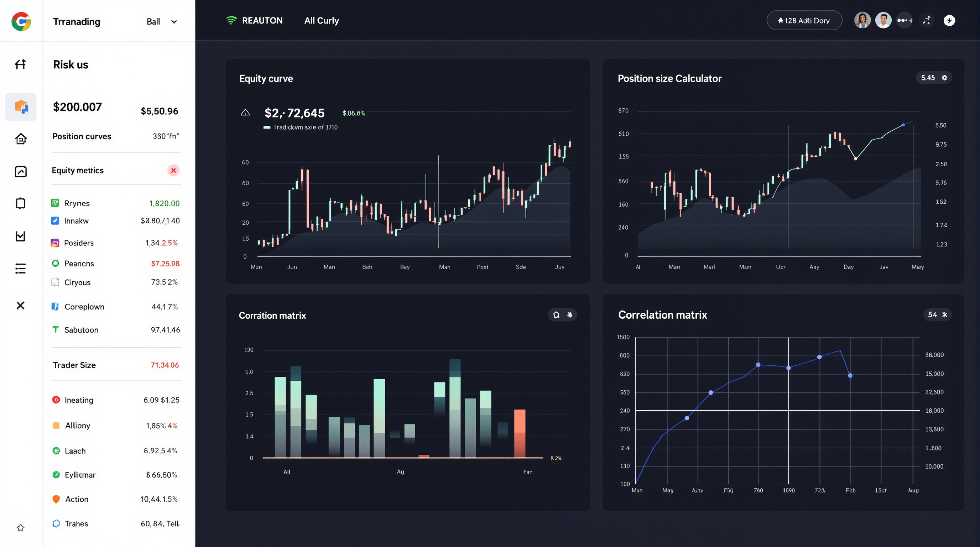Switch to the All Curly tab
This screenshot has height=547, width=980.
322,21
